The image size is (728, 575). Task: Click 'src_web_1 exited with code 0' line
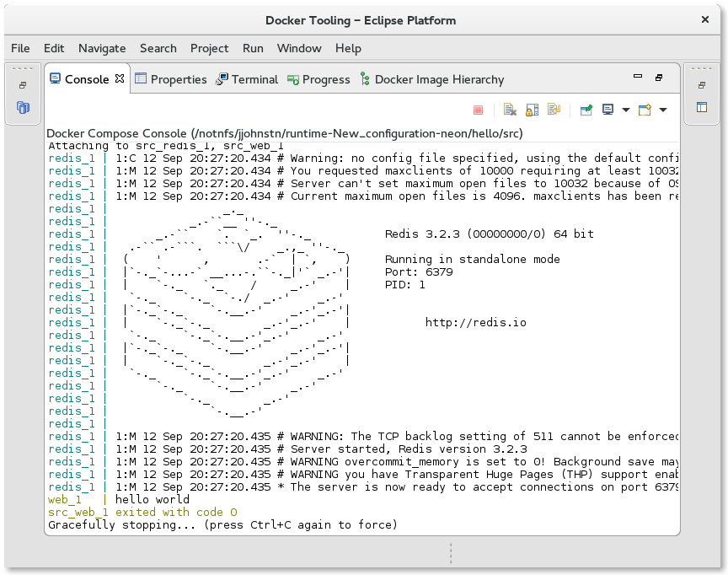tap(142, 512)
